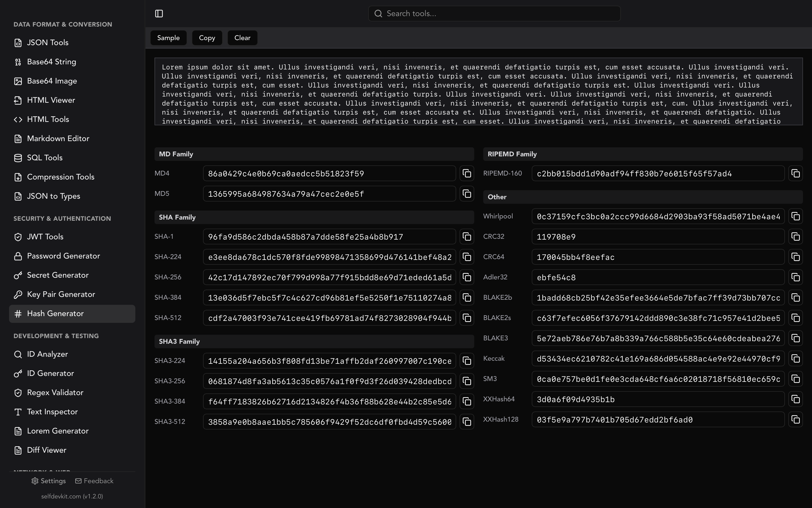Copy the SHA3-224 hash value

click(467, 361)
